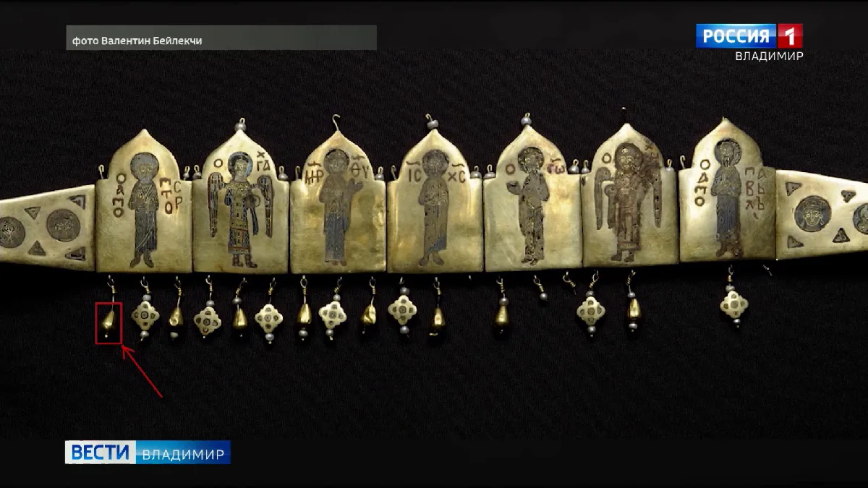Click the 'ВЕСТИ' title in the lower banner

[x=99, y=453]
